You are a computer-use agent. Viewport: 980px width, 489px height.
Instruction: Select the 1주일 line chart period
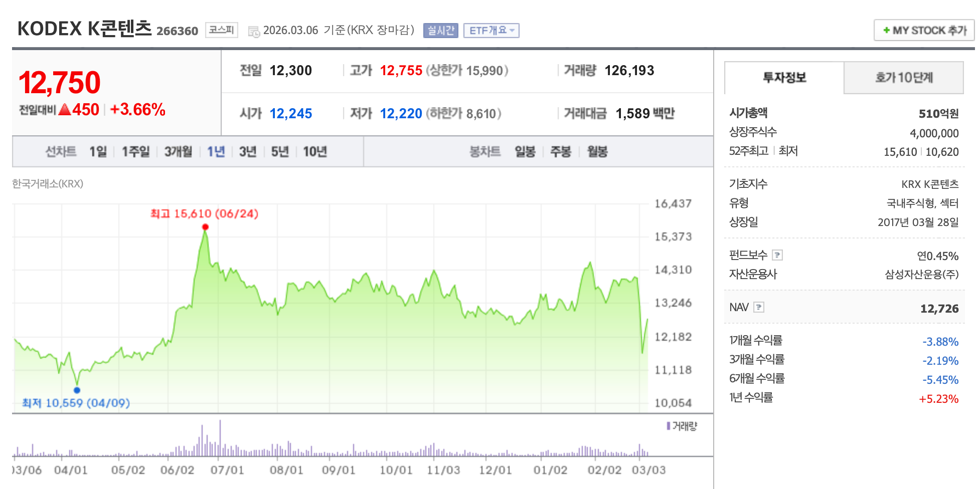pyautogui.click(x=136, y=151)
